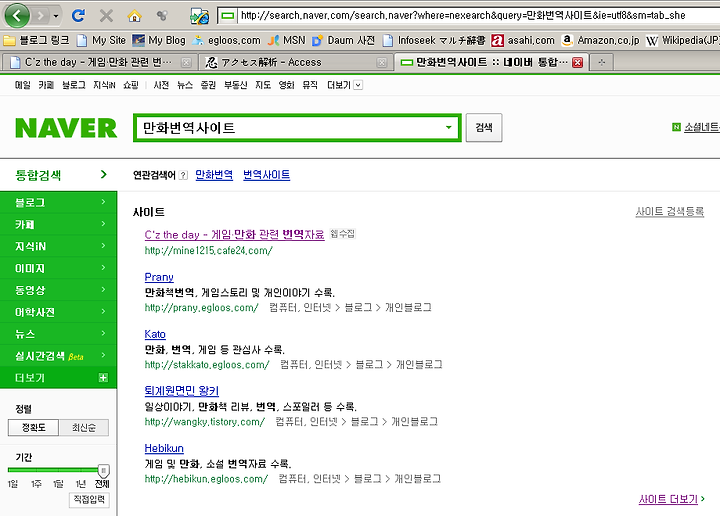The width and height of the screenshot is (720, 516).
Task: Go back with the green back arrow
Action: point(17,16)
